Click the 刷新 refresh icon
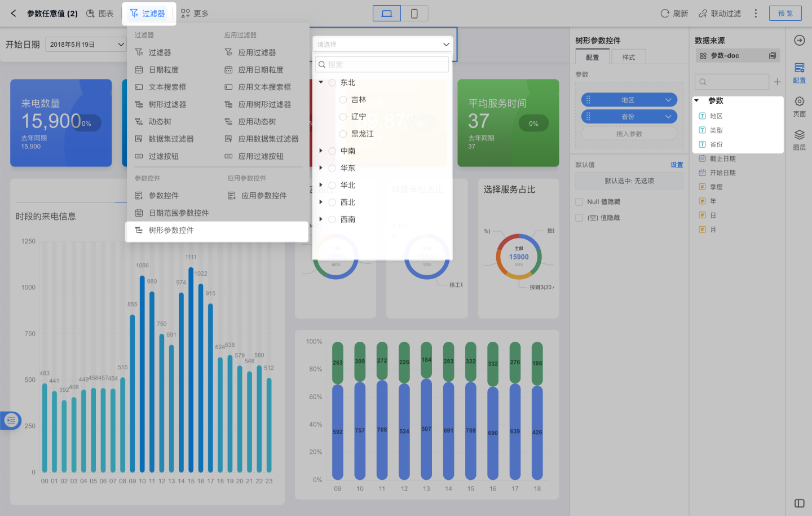This screenshot has height=516, width=812. click(665, 14)
